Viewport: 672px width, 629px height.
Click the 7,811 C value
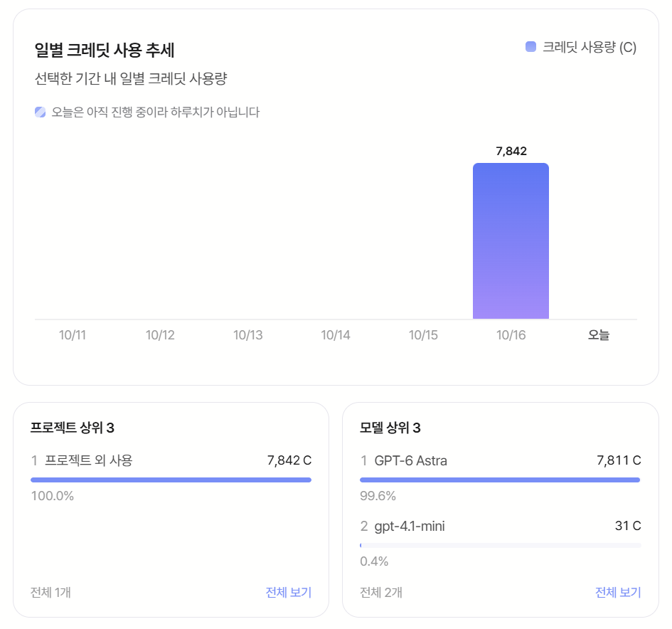tap(619, 460)
